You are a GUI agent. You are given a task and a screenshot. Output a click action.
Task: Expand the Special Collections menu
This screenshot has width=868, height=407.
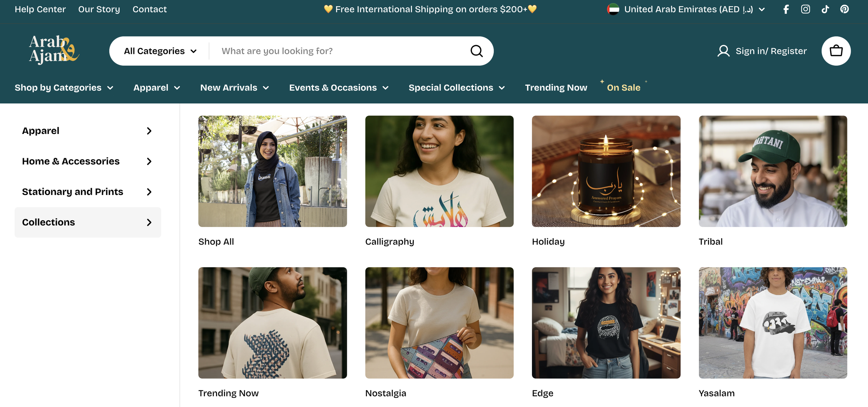point(457,88)
